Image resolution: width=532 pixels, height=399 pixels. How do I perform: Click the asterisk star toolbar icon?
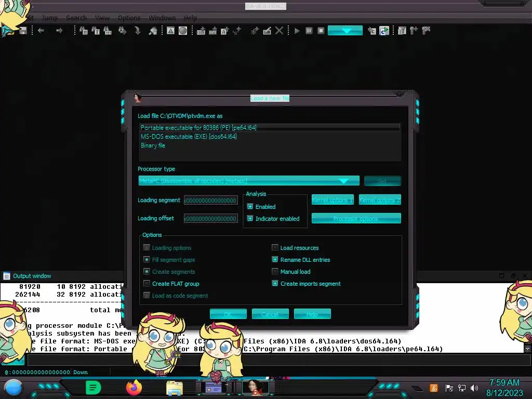(x=255, y=31)
